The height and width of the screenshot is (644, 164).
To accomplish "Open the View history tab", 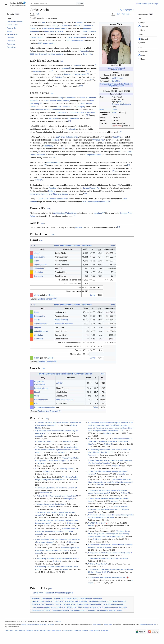I will (x=126, y=14).
